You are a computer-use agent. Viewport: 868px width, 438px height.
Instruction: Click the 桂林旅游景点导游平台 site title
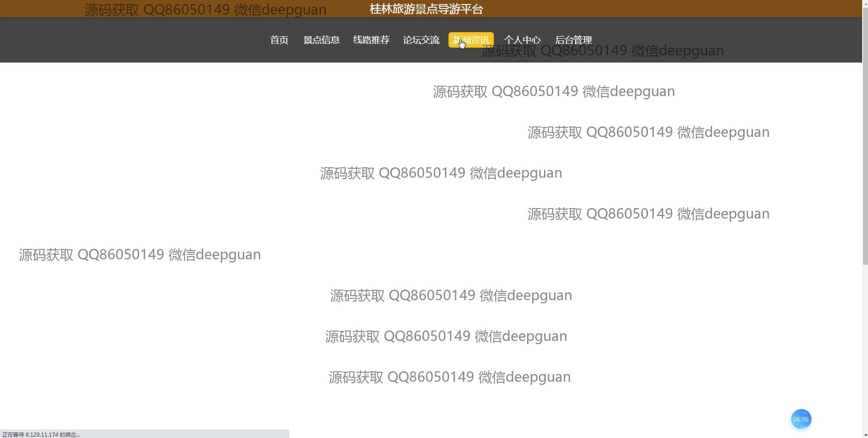[426, 9]
